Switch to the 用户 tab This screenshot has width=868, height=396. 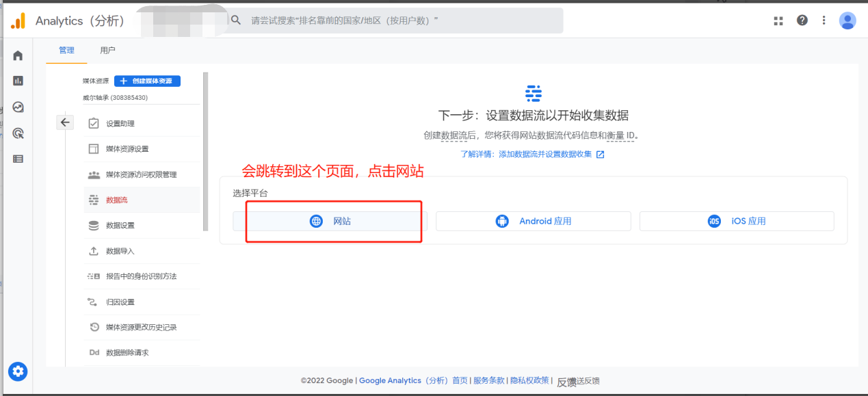click(107, 51)
